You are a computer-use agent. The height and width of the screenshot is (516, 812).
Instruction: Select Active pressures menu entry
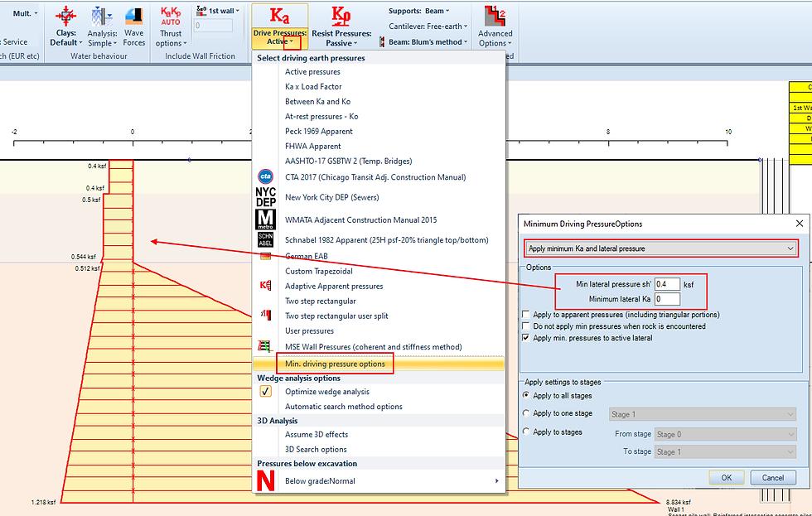pyautogui.click(x=312, y=72)
